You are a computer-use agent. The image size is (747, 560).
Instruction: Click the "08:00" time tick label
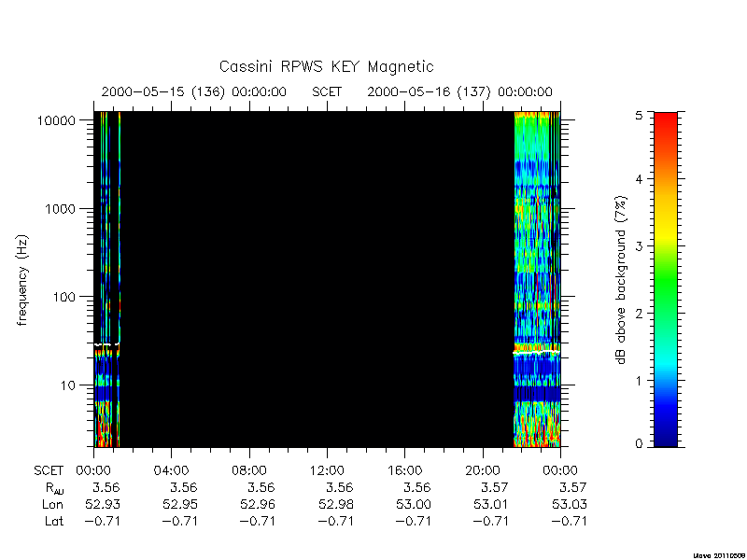tap(248, 470)
